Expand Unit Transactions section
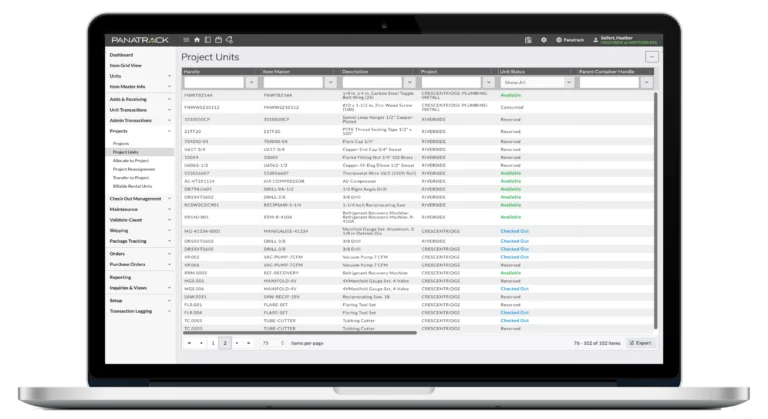This screenshot has width=768, height=419. [140, 110]
